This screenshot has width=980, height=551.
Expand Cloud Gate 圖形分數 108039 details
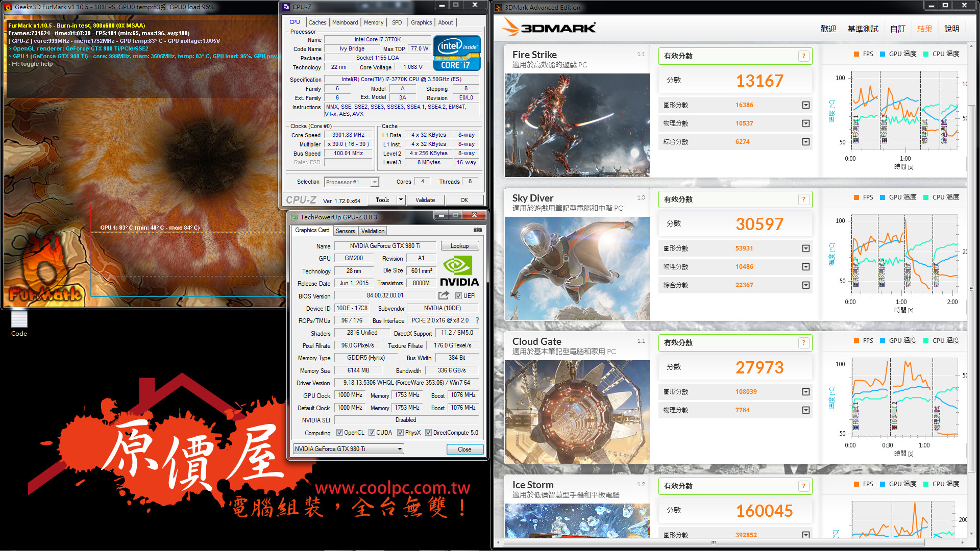[805, 392]
